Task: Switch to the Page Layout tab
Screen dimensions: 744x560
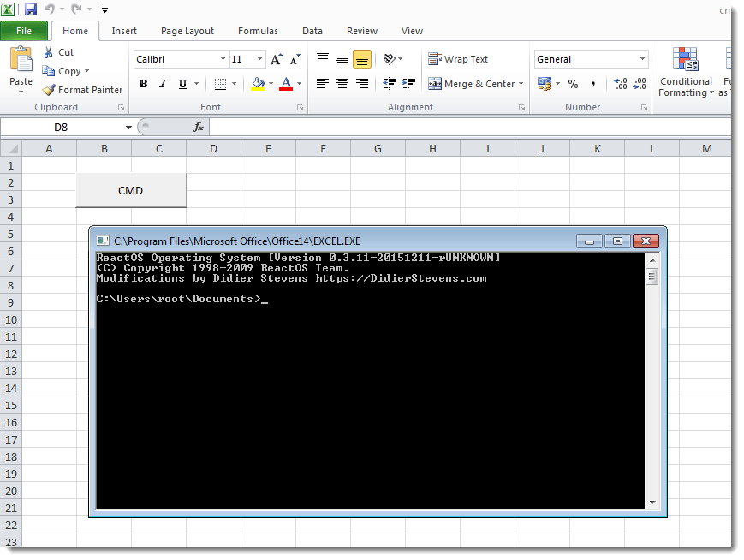Action: pyautogui.click(x=187, y=31)
